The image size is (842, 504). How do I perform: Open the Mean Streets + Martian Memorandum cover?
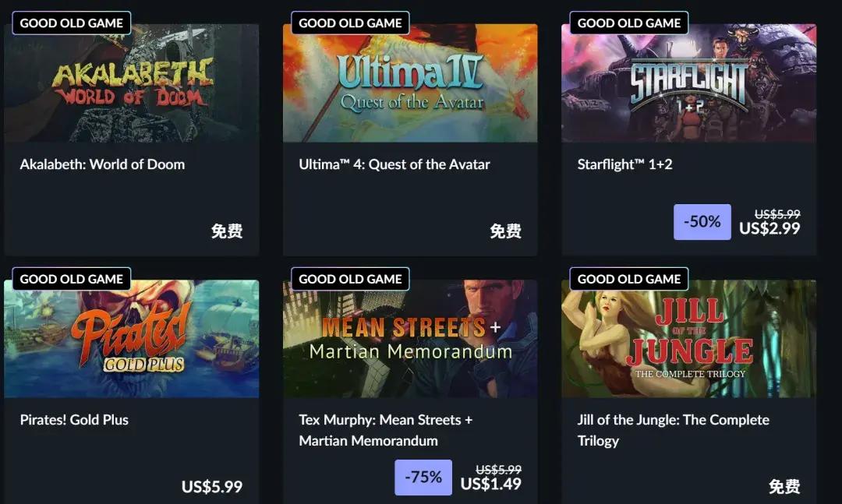coord(410,339)
